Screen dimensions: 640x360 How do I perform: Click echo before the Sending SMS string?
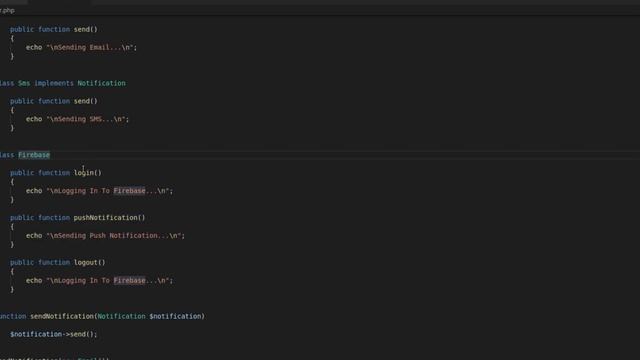point(34,119)
